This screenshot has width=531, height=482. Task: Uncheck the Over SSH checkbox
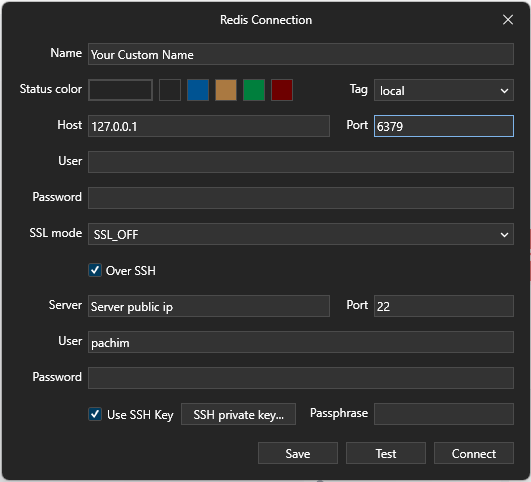pyautogui.click(x=95, y=270)
